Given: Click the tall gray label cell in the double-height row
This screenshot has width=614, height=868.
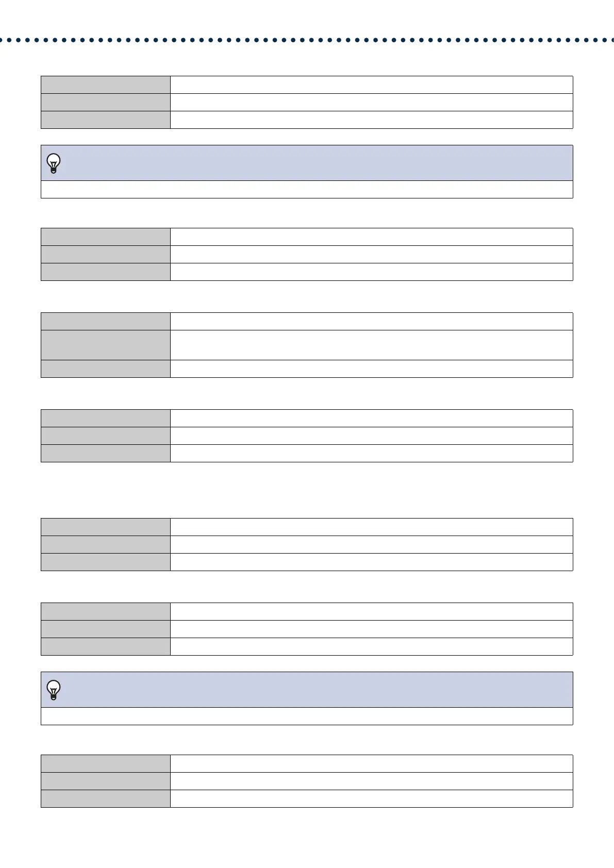Looking at the screenshot, I should [106, 345].
